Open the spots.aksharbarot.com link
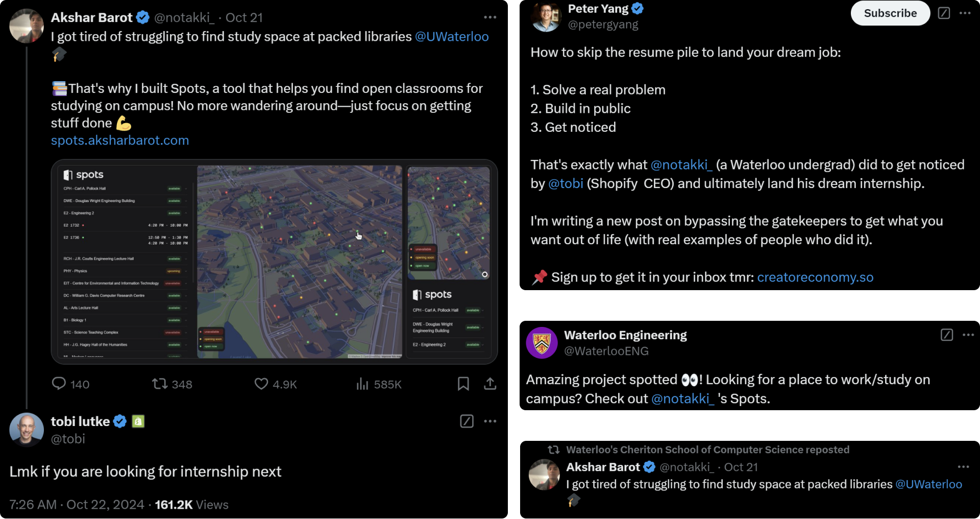Viewport: 980px width, 519px height. [120, 140]
